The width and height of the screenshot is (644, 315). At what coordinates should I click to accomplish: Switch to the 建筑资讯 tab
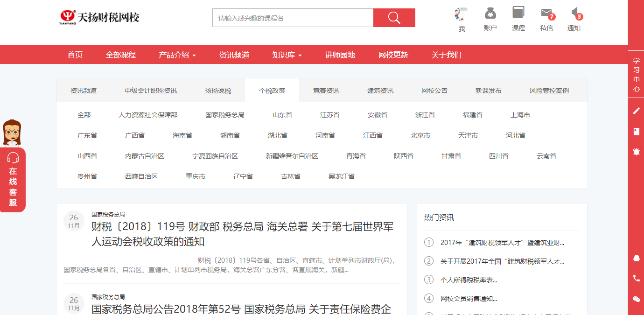click(x=380, y=91)
